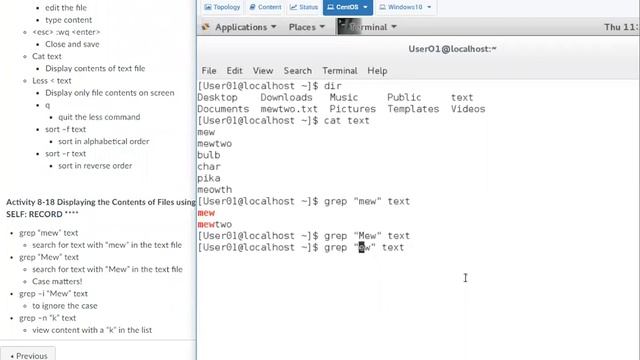Expand the CentOS tab dropdown arrow
The width and height of the screenshot is (640, 360).
(365, 7)
